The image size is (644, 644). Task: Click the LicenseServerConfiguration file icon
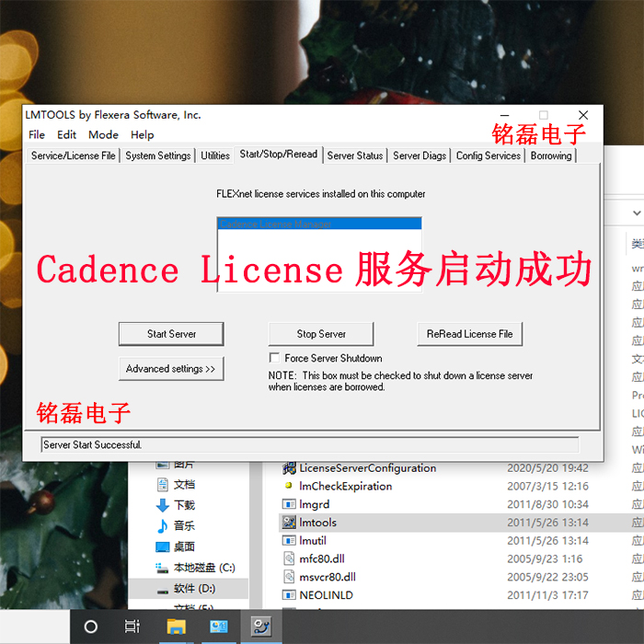(289, 467)
